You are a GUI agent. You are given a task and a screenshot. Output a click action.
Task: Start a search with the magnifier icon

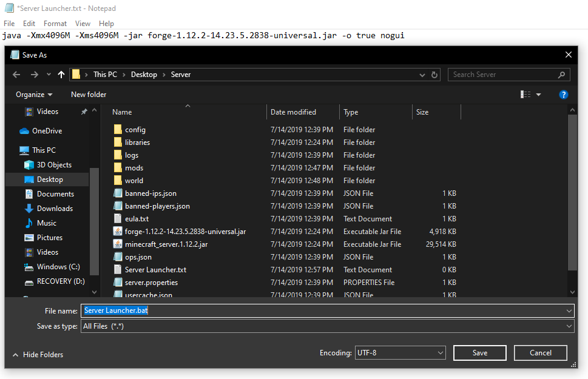coord(562,74)
